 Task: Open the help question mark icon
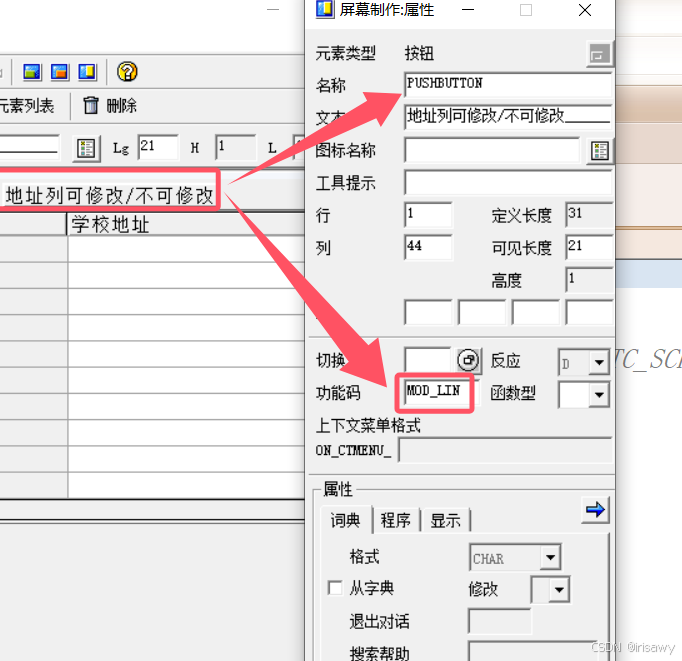pos(127,72)
